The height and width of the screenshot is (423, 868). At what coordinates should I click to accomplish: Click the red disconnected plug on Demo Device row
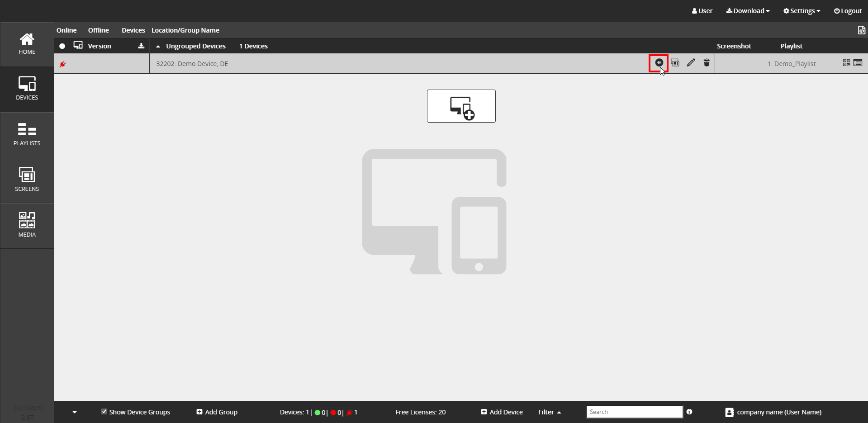(x=63, y=64)
